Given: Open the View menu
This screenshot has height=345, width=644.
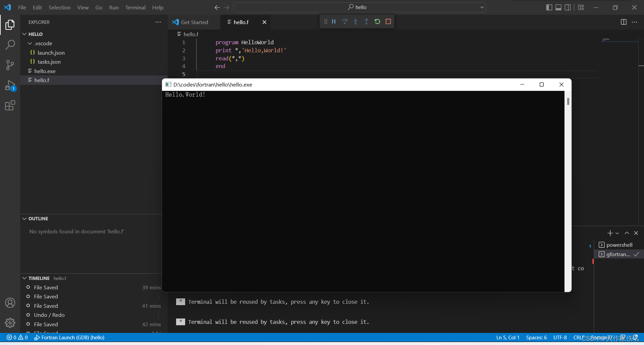Looking at the screenshot, I should tap(83, 7).
